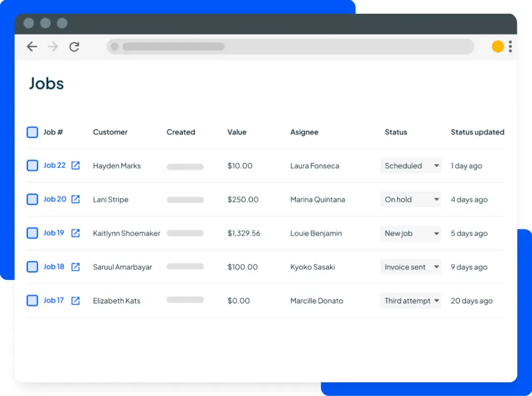Viewport: 532px width, 396px height.
Task: Sort by the Value column header
Action: (237, 132)
